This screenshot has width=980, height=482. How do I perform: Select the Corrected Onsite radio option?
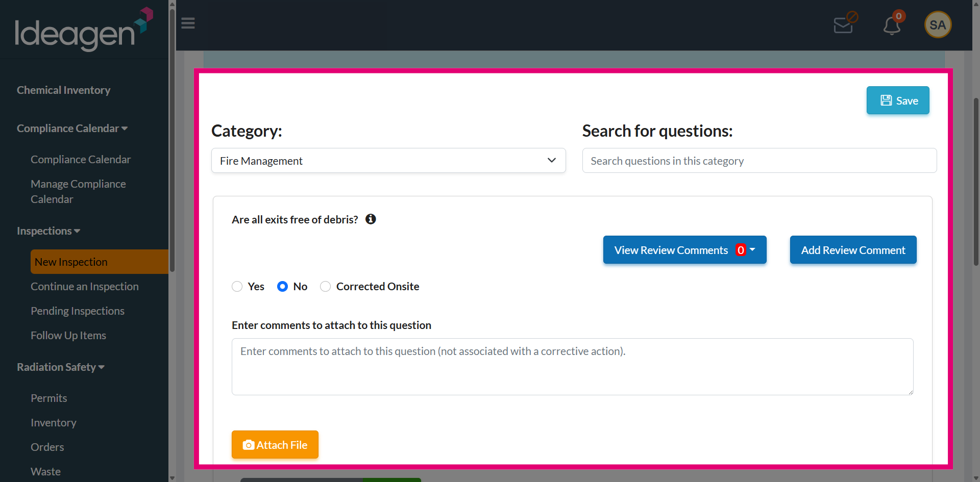coord(325,286)
